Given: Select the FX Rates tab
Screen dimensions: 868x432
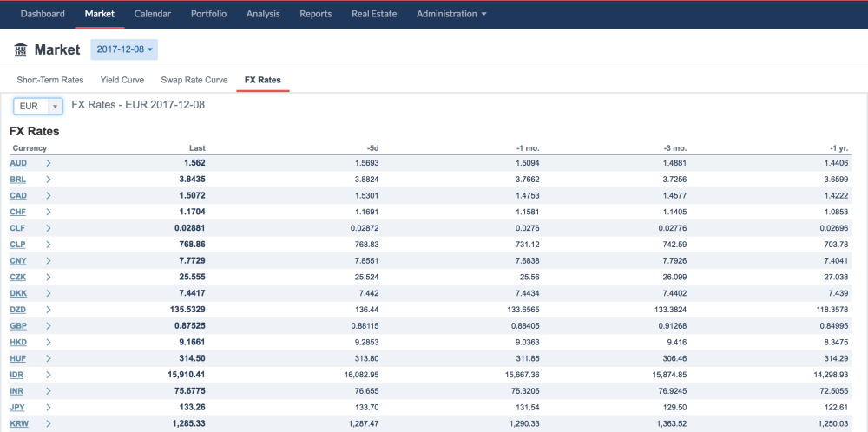Looking at the screenshot, I should click(263, 80).
